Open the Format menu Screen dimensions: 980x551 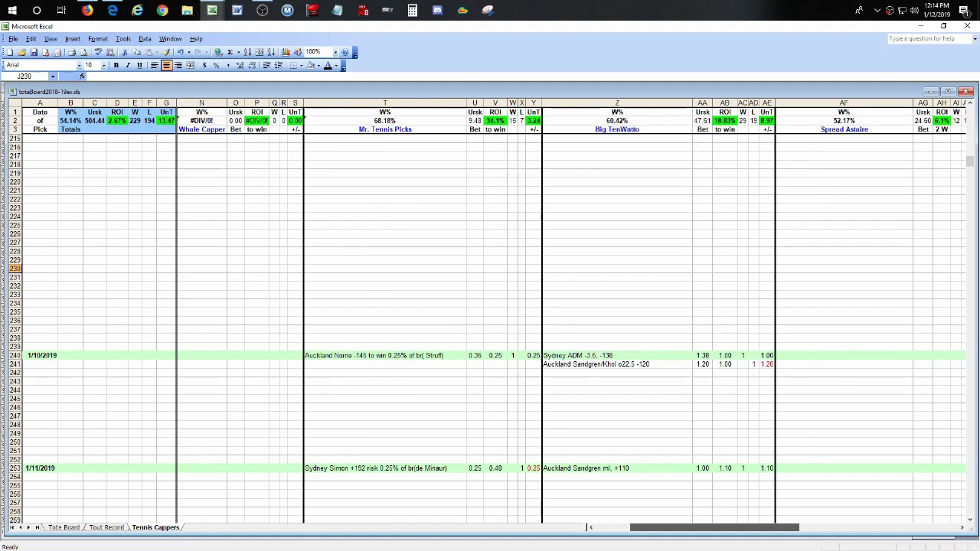pyautogui.click(x=97, y=39)
